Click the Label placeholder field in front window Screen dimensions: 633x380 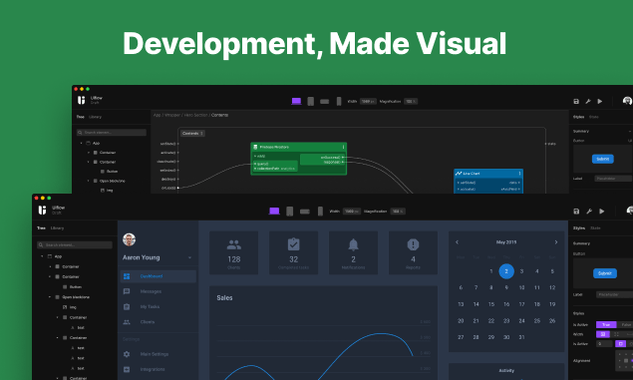coord(614,295)
